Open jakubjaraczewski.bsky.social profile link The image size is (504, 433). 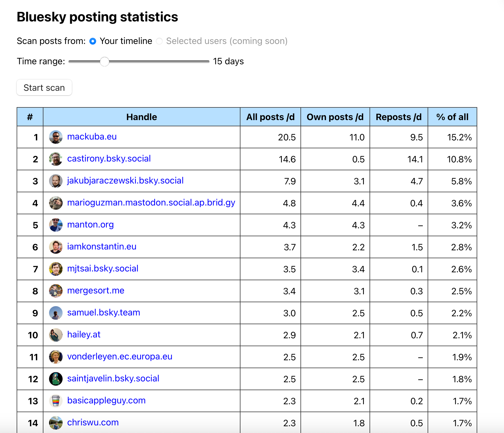click(x=125, y=180)
